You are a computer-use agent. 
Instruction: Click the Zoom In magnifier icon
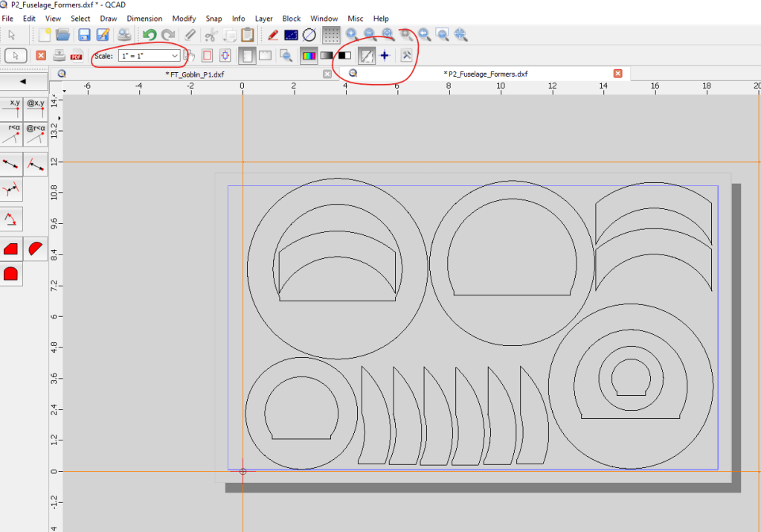(x=351, y=34)
